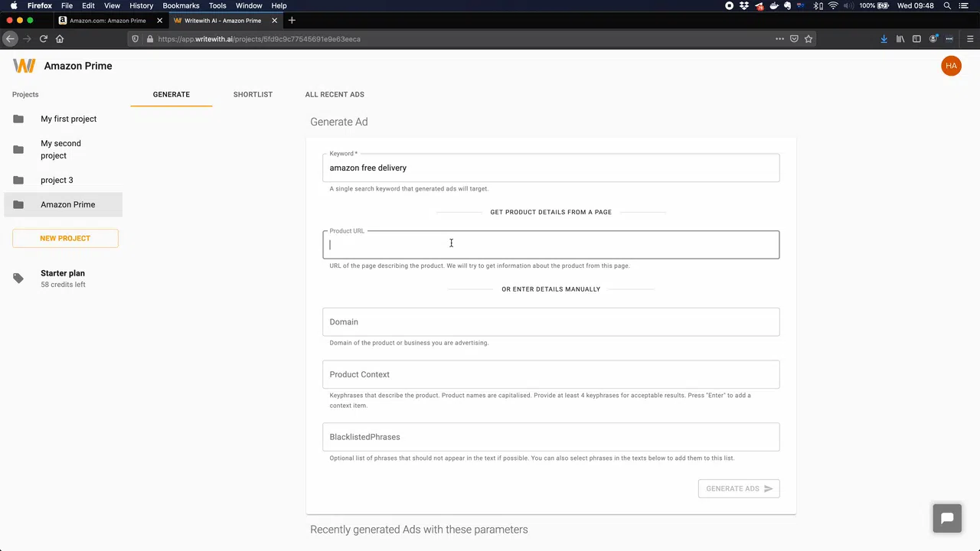Click the folder icon beside My first project
This screenshot has height=551, width=980.
point(18,119)
